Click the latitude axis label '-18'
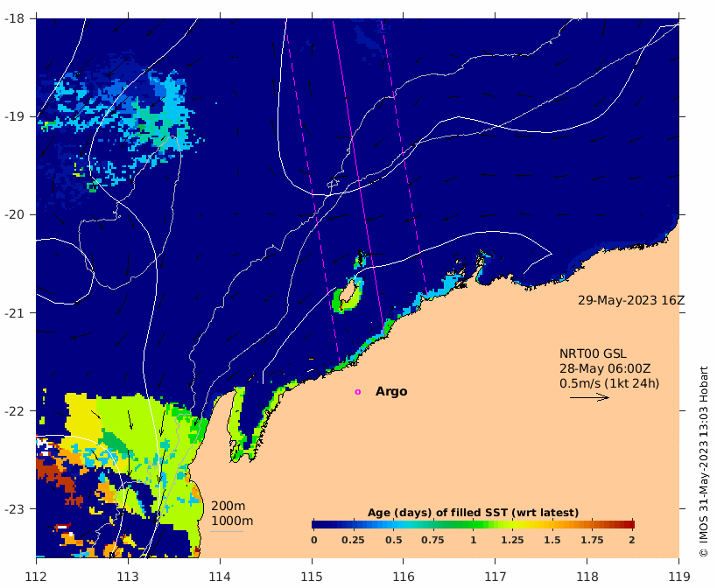 coord(13,18)
